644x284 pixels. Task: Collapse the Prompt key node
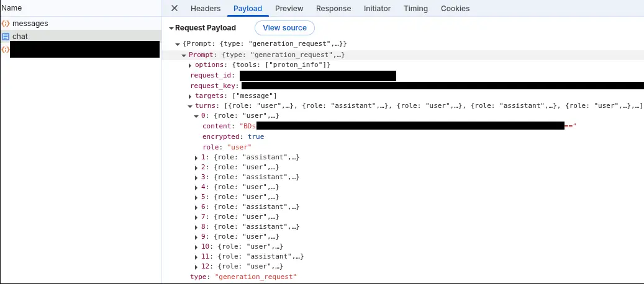pyautogui.click(x=184, y=55)
